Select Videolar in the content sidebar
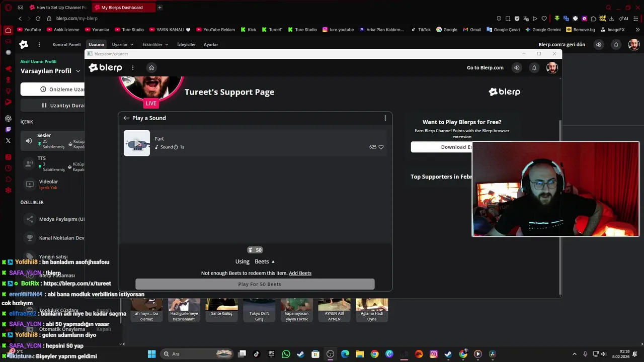Image resolution: width=644 pixels, height=362 pixels. tap(52, 184)
